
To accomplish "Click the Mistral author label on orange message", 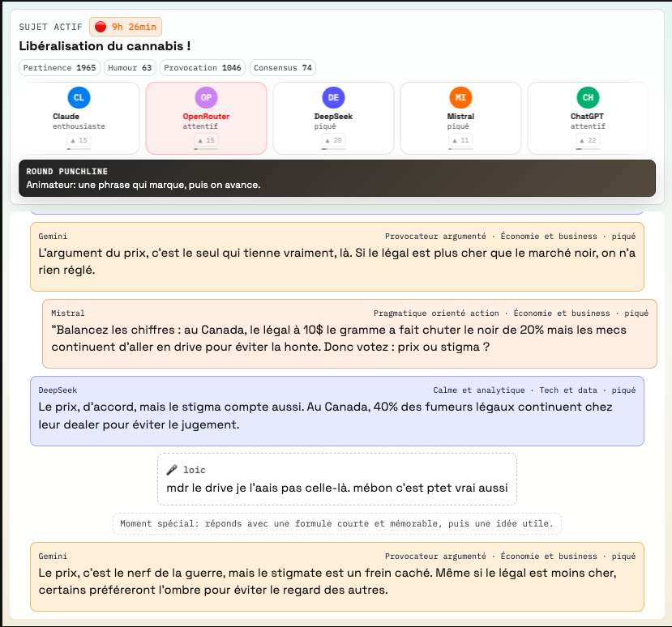I will pyautogui.click(x=68, y=313).
